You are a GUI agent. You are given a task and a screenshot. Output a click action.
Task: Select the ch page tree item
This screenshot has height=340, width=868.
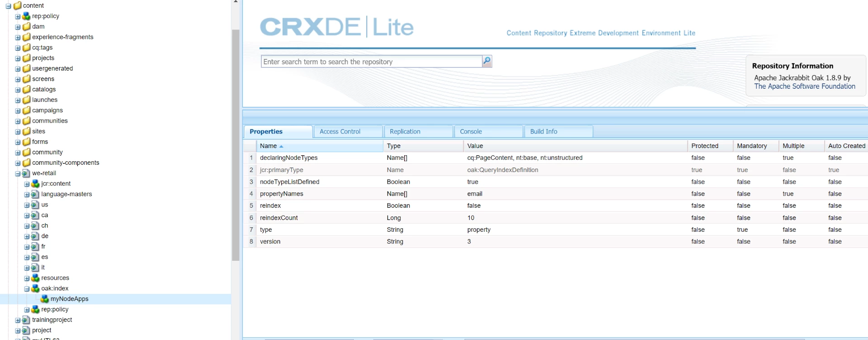tap(44, 225)
